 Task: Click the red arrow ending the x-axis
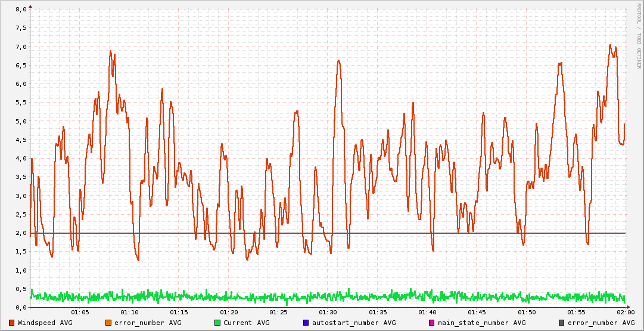(x=629, y=307)
